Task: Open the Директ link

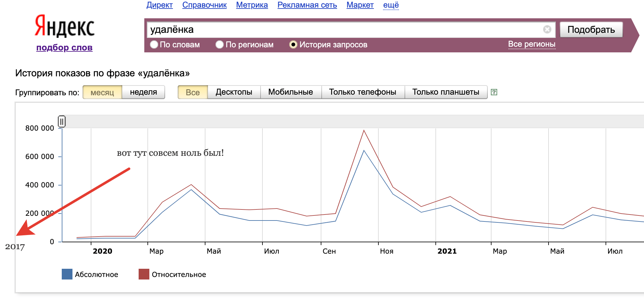Action: [x=159, y=5]
